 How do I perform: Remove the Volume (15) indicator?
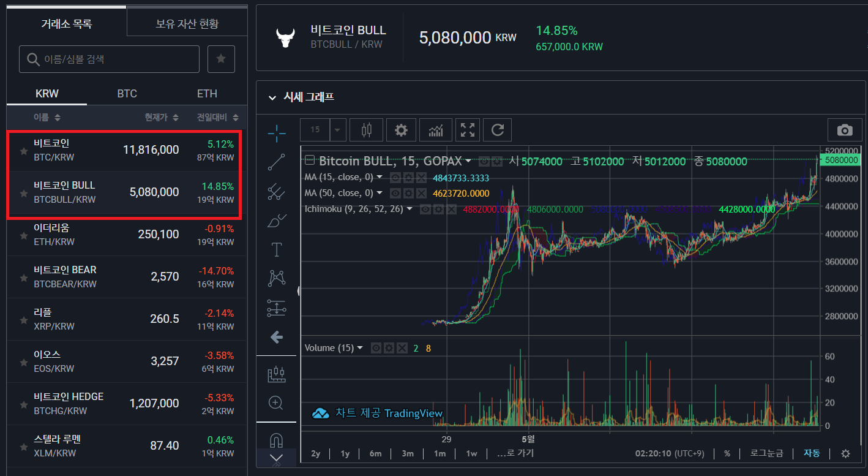[x=402, y=348]
